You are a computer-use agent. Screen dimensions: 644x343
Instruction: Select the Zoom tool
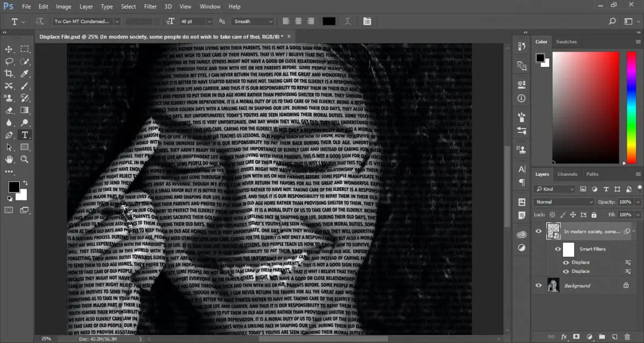25,159
